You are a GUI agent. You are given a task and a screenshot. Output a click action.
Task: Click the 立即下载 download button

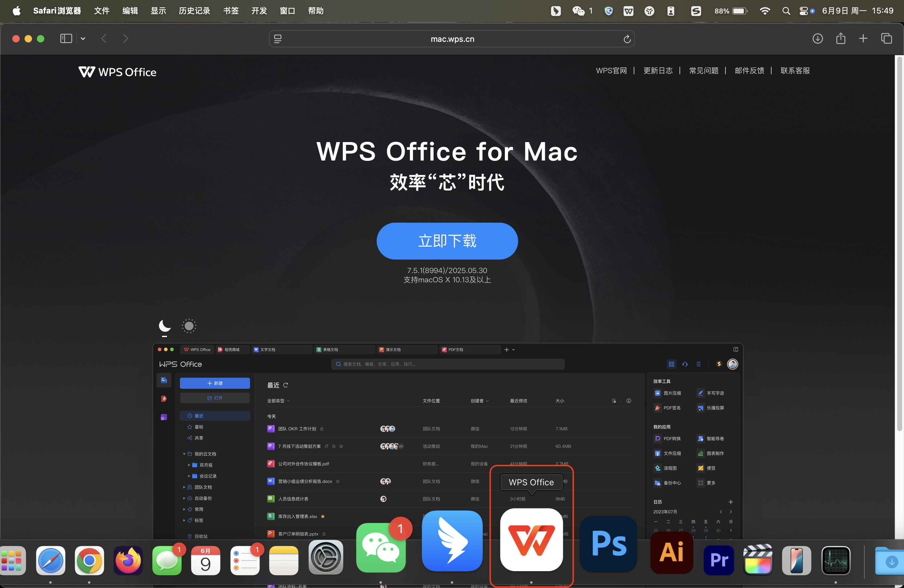(x=447, y=241)
